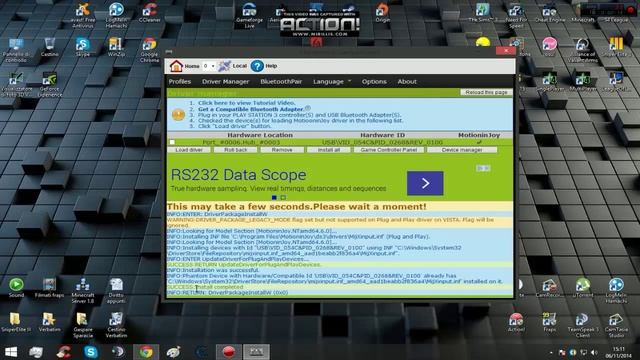Open Verbatim desktop icon
640x360 pixels.
(x=49, y=322)
